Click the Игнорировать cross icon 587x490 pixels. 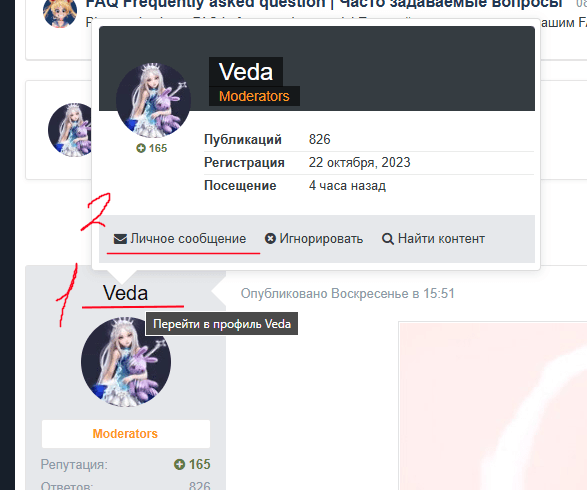click(x=270, y=238)
